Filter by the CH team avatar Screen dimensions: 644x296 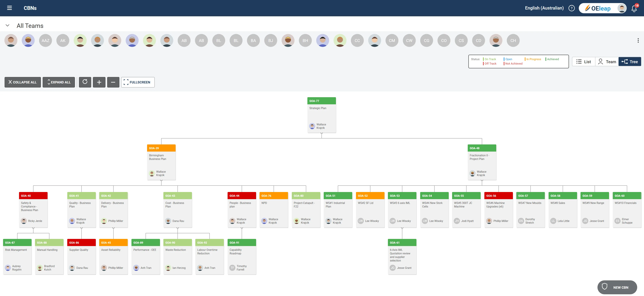pyautogui.click(x=513, y=41)
